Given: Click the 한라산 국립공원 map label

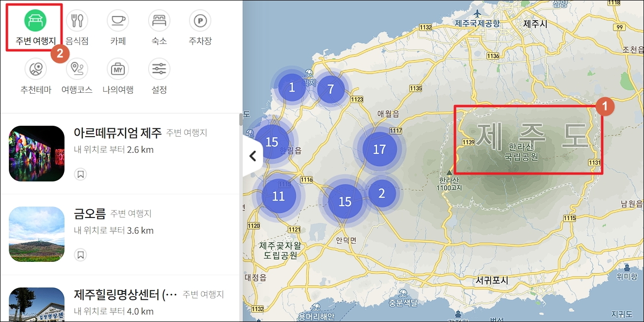Looking at the screenshot, I should click(521, 152).
